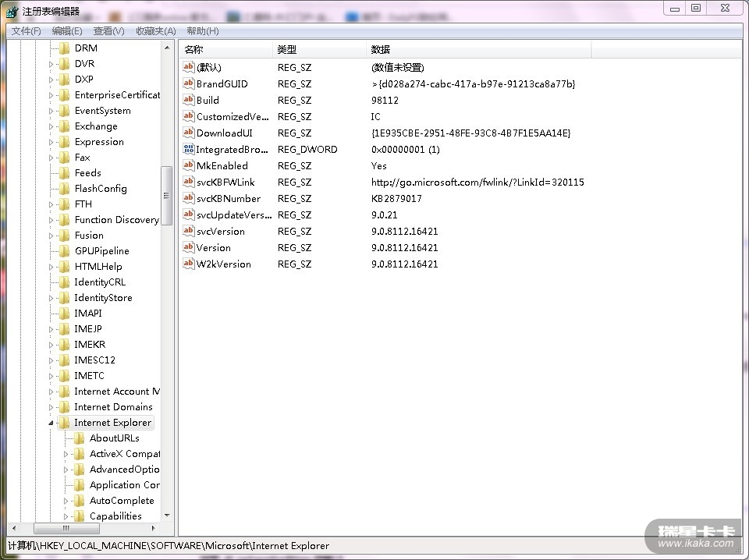Click the string icon beside svcKBNumber
This screenshot has width=749, height=560.
click(x=189, y=197)
